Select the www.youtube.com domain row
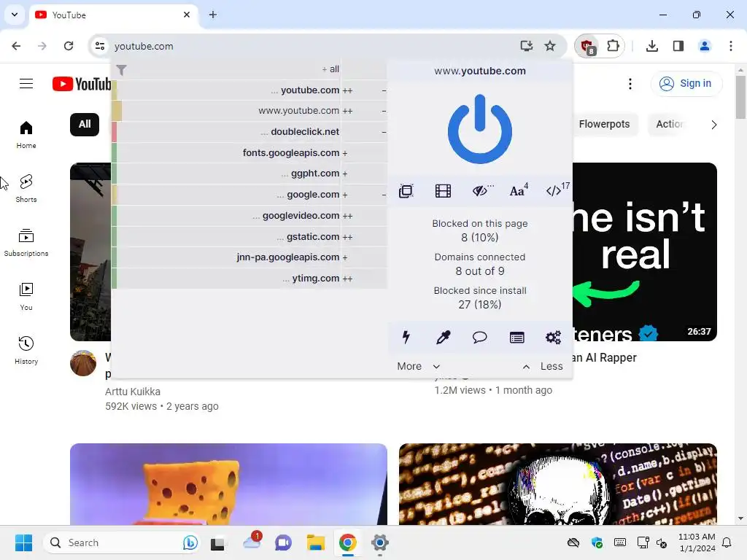 (249, 111)
